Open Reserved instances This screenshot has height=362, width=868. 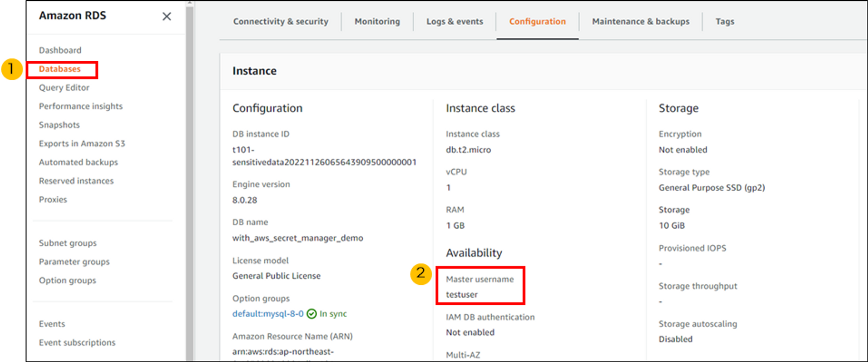[x=76, y=181]
